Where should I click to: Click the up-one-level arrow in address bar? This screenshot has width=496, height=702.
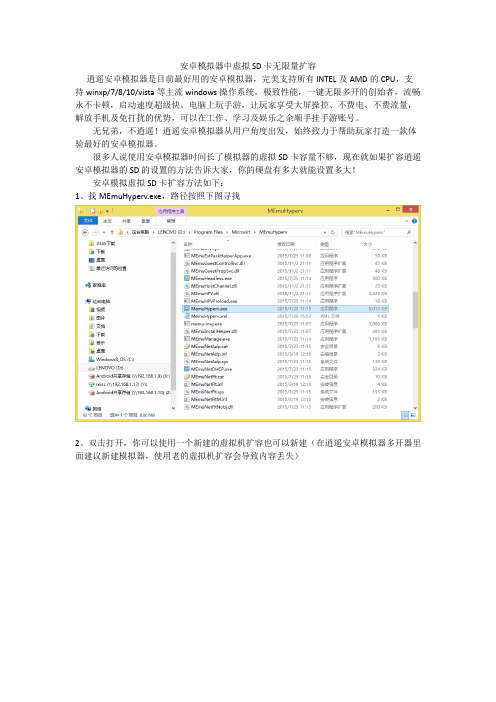pyautogui.click(x=112, y=232)
